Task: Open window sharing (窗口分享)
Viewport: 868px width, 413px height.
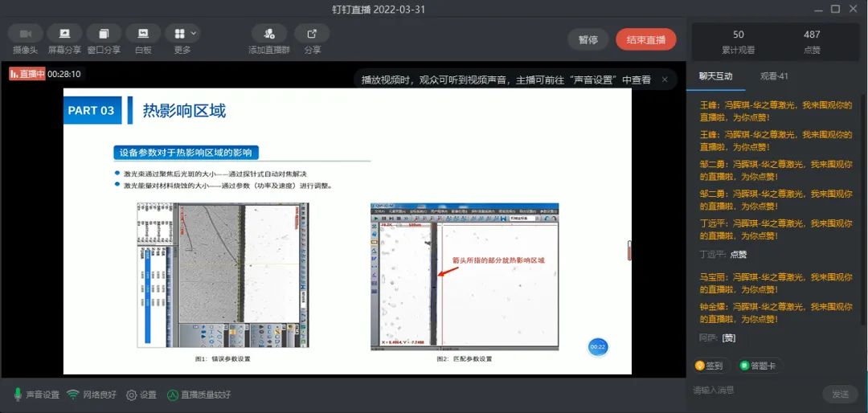Action: 104,34
